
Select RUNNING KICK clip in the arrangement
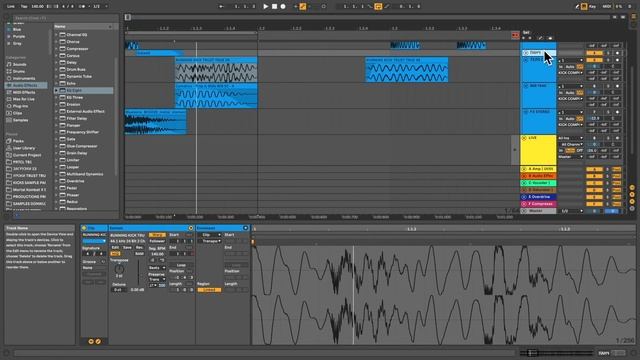[216, 70]
